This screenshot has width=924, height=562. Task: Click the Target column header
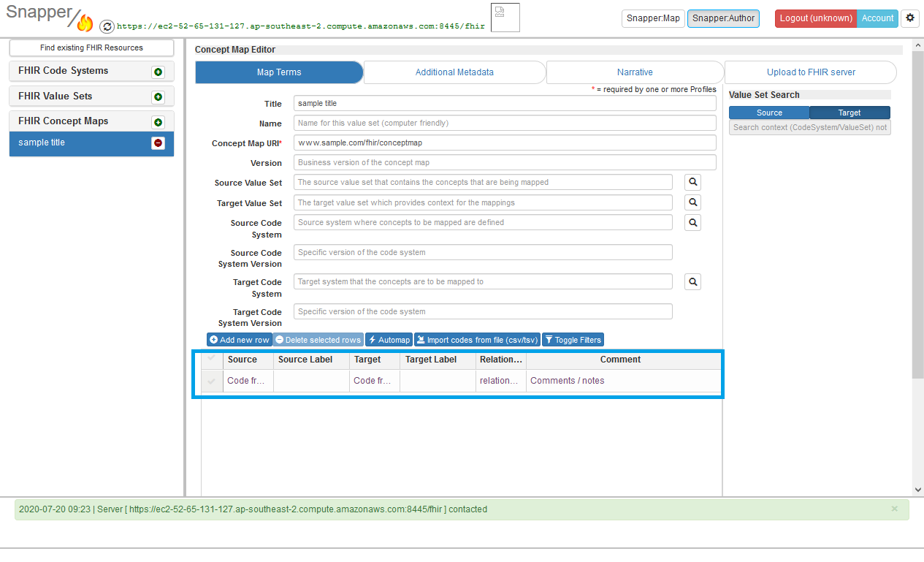(375, 360)
